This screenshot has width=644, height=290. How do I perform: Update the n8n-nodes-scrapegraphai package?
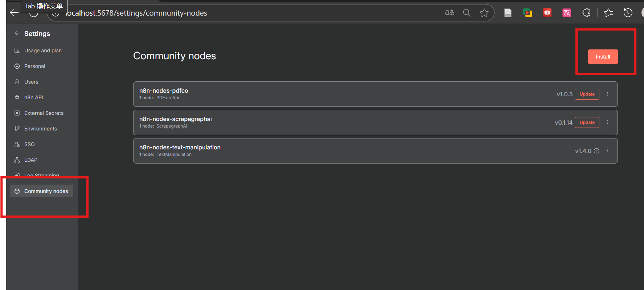[587, 122]
